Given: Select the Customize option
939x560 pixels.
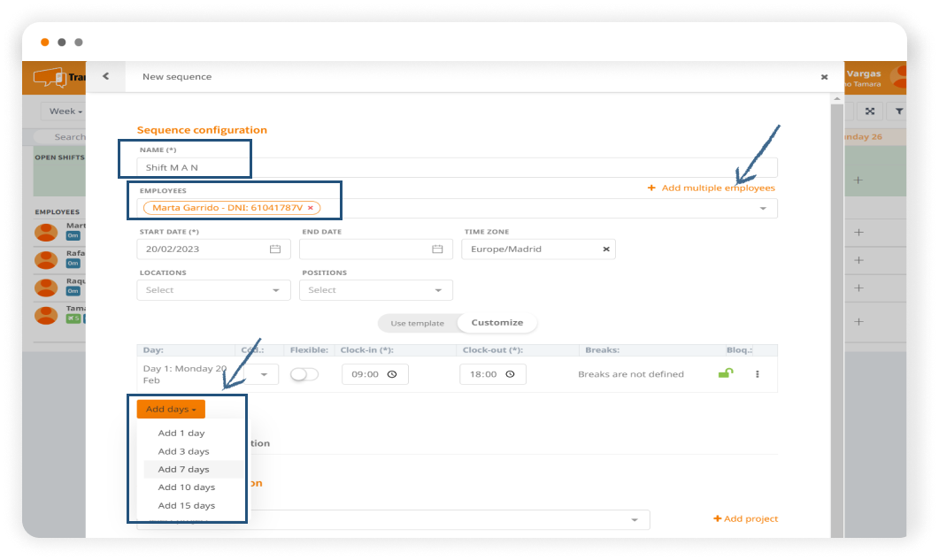Looking at the screenshot, I should (496, 323).
